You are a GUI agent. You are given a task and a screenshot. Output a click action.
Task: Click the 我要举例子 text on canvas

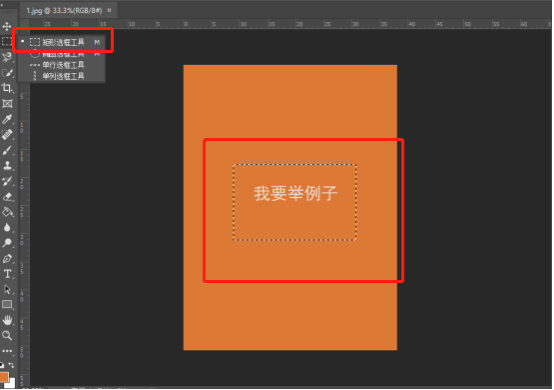point(295,193)
